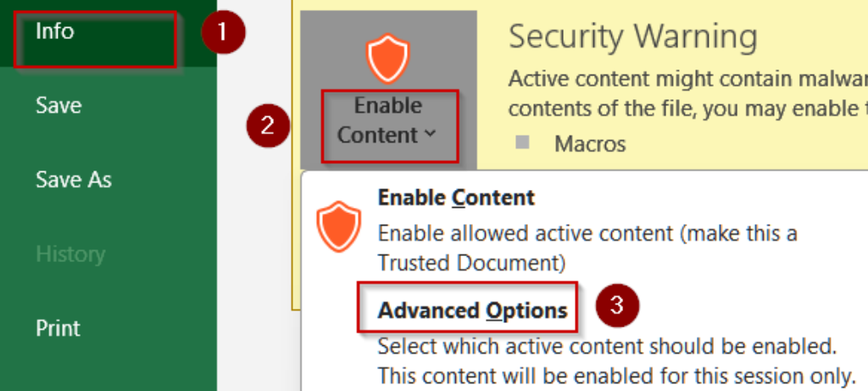Viewport: 868px width, 391px height.
Task: Choose bold Enable Content in dropdown list
Action: (456, 198)
